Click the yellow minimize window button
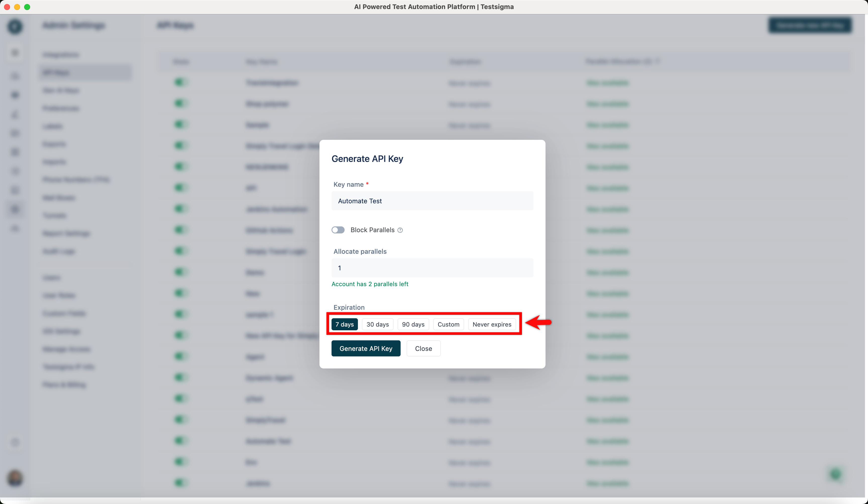The image size is (868, 504). [x=17, y=7]
